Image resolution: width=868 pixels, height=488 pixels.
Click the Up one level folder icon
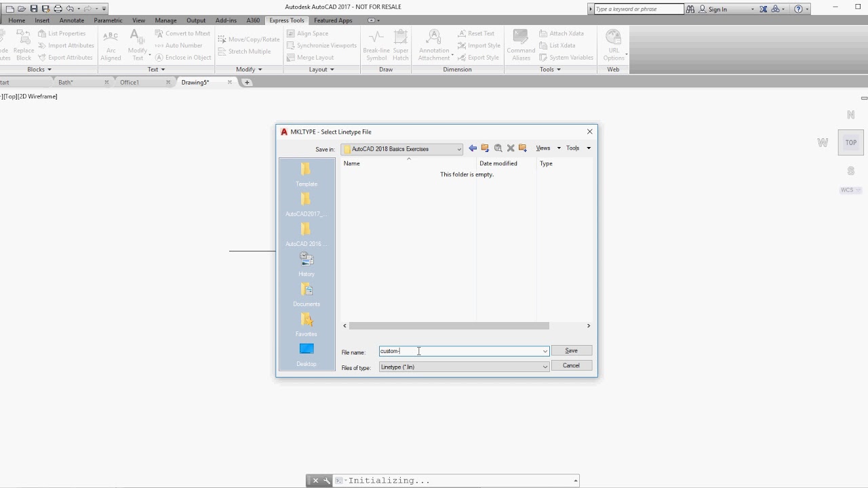(x=485, y=148)
